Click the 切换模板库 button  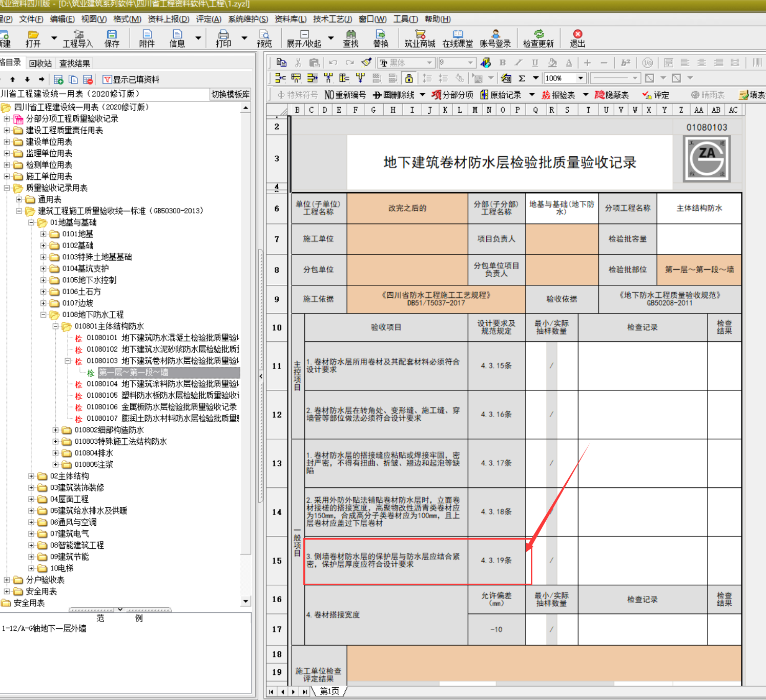coord(231,94)
